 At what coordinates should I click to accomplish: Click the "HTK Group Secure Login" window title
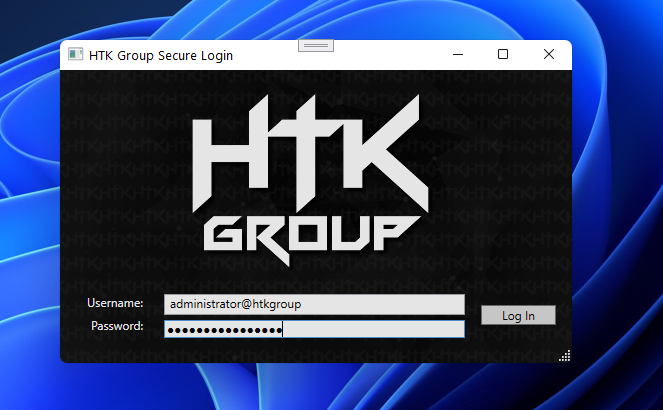[161, 56]
